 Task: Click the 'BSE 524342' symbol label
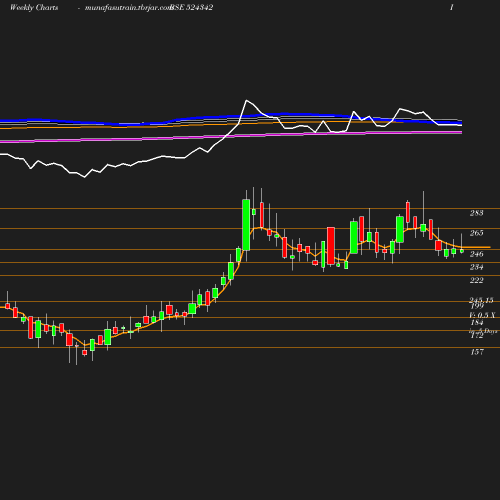pyautogui.click(x=192, y=8)
